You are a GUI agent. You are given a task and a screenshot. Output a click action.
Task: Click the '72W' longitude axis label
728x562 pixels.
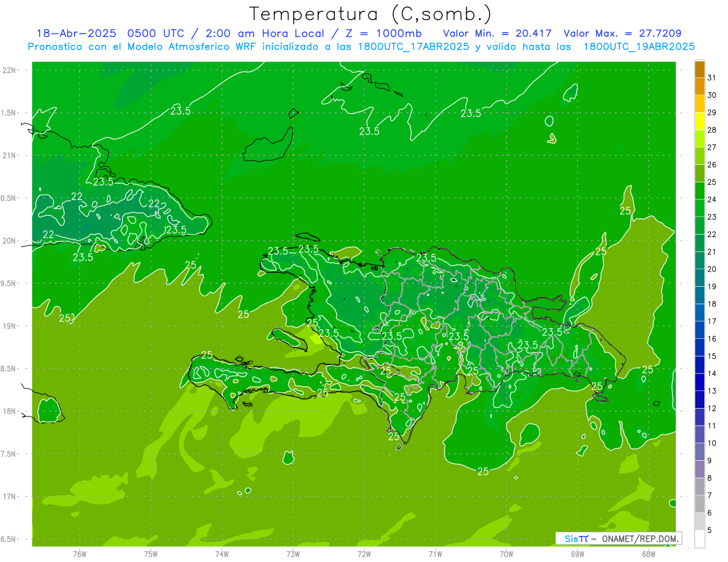[364, 554]
